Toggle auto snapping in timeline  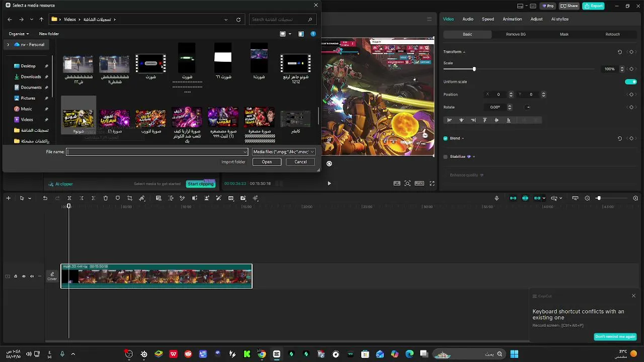(x=525, y=198)
